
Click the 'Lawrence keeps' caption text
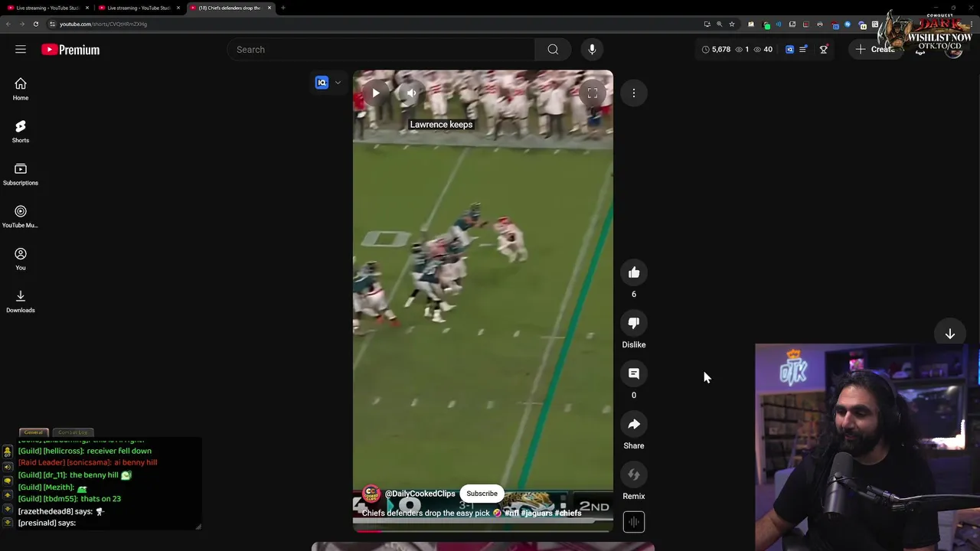pyautogui.click(x=441, y=125)
